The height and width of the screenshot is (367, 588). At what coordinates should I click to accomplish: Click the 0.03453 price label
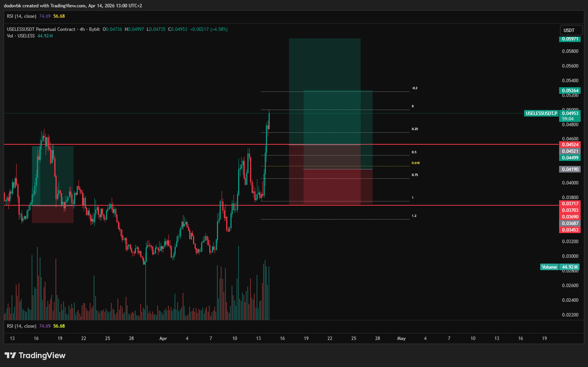[x=569, y=230]
